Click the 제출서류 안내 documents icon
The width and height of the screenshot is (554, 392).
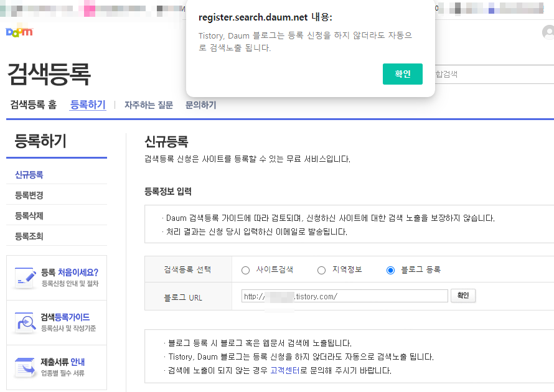click(25, 367)
